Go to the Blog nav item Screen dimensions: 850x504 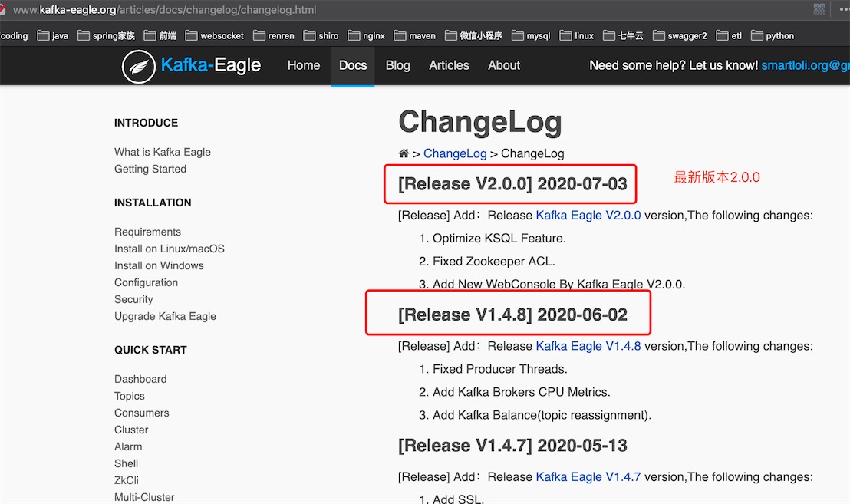click(x=398, y=65)
